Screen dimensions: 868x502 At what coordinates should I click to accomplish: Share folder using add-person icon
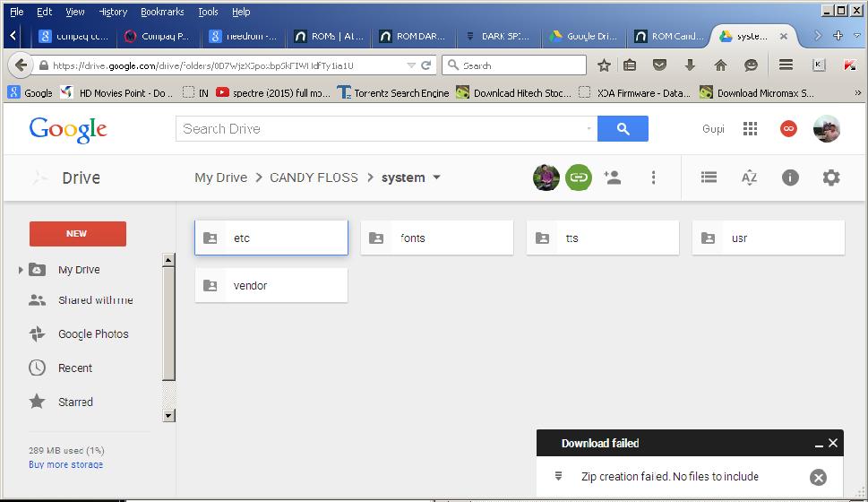point(613,177)
